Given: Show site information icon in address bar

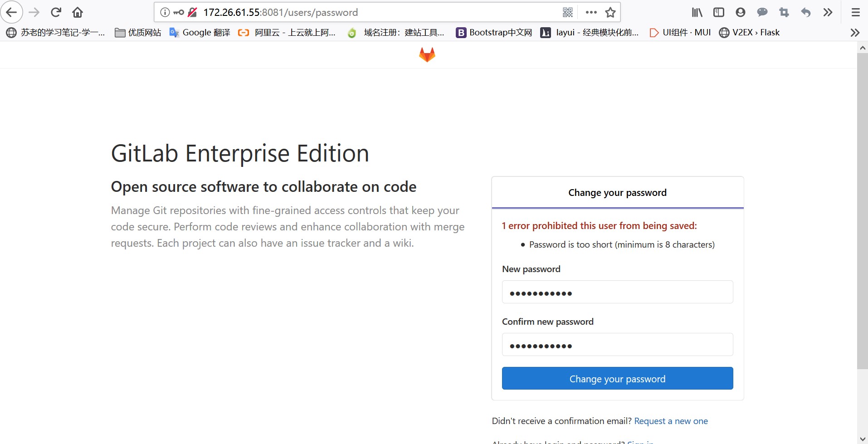Looking at the screenshot, I should (165, 12).
